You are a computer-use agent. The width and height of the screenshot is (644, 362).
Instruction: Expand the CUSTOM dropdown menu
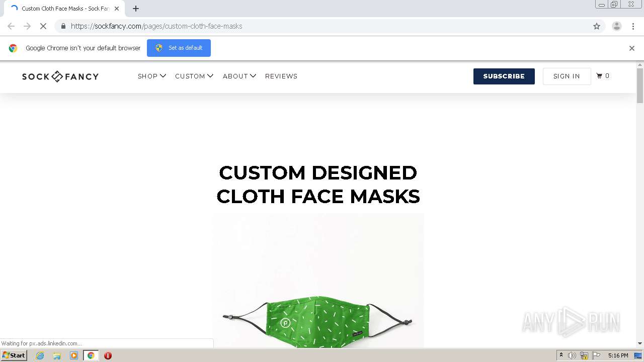194,76
